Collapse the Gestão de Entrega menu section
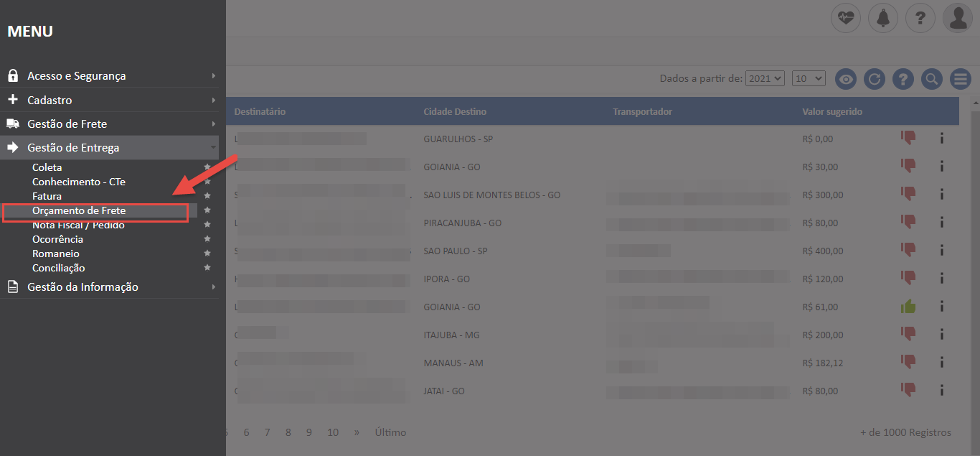This screenshot has height=456, width=980. (109, 148)
